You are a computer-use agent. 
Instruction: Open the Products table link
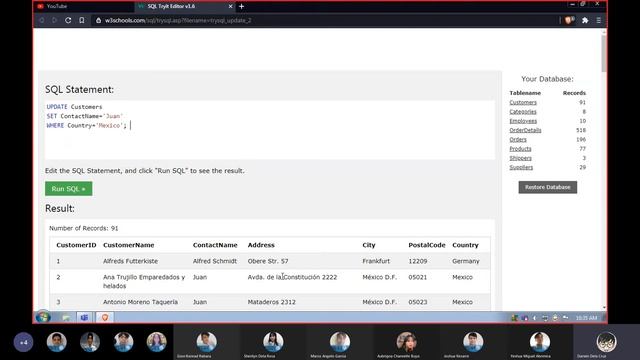pyautogui.click(x=520, y=149)
